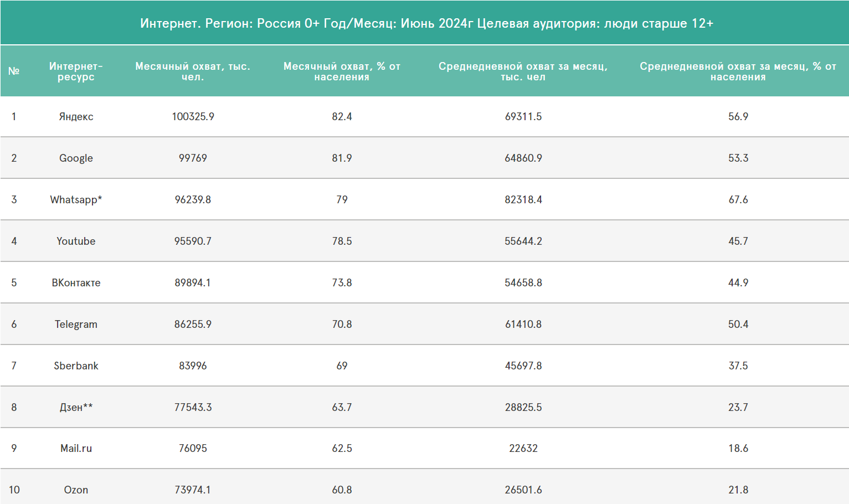849x504 pixels.
Task: Click daily percentage '56.9' for Яндекс
Action: 738,116
